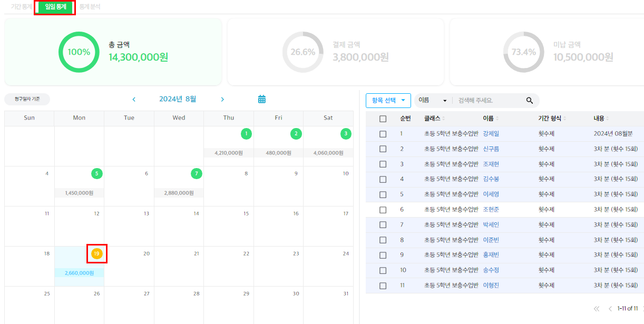
Task: Sort by 클래스 column sort icon
Action: pyautogui.click(x=444, y=119)
